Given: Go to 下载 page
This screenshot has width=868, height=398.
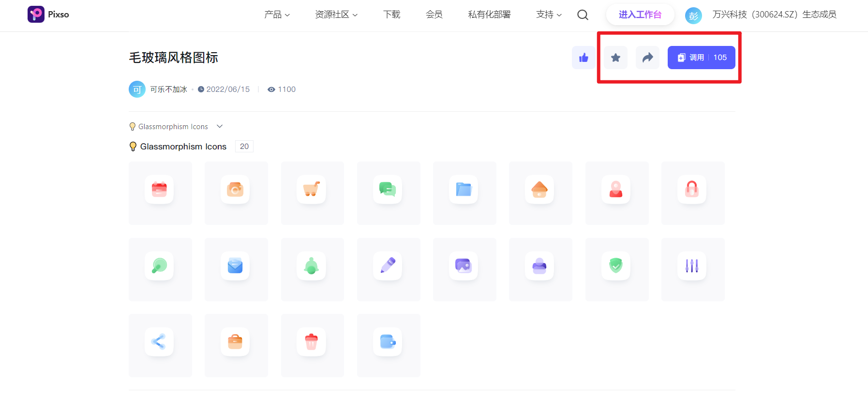Looking at the screenshot, I should click(x=391, y=15).
